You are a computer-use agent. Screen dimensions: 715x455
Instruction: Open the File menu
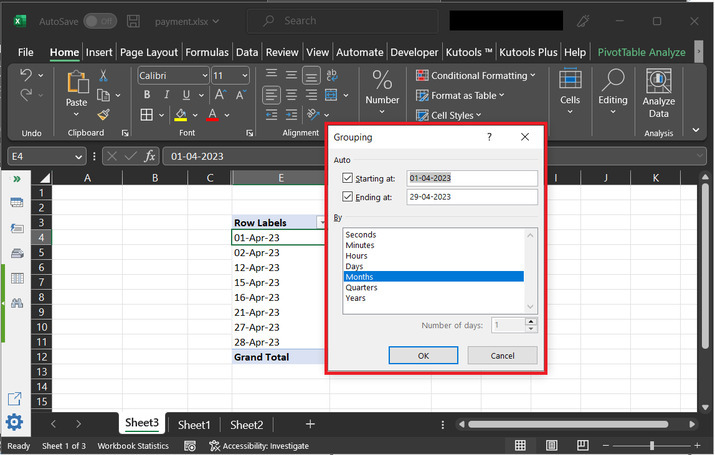26,52
